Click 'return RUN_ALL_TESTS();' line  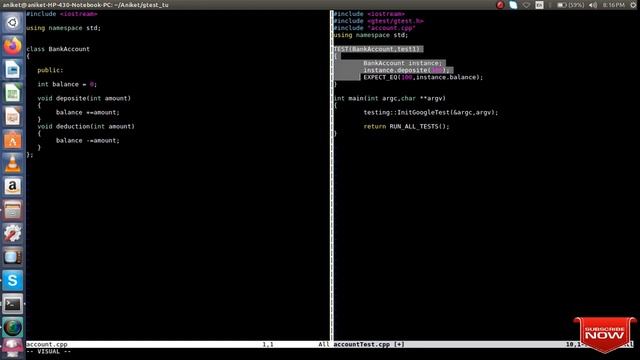coord(407,127)
